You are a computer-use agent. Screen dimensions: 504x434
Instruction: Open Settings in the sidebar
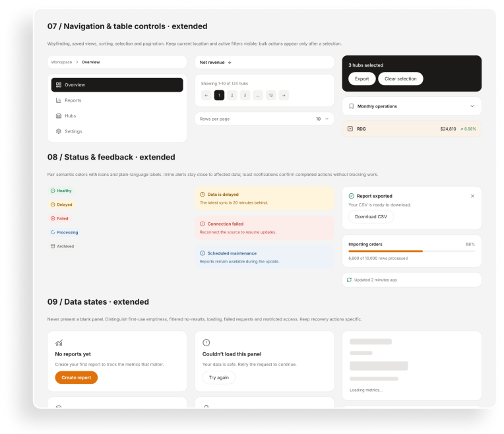(x=117, y=131)
